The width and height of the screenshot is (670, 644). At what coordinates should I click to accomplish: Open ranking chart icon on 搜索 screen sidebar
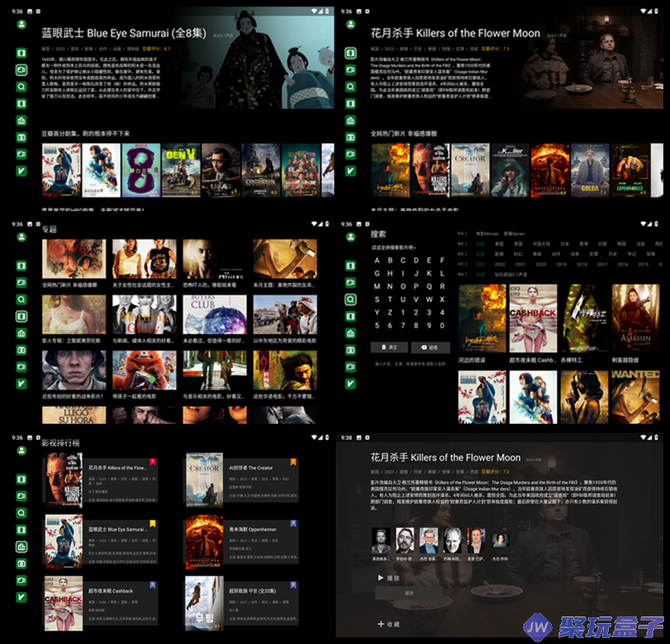point(350,333)
